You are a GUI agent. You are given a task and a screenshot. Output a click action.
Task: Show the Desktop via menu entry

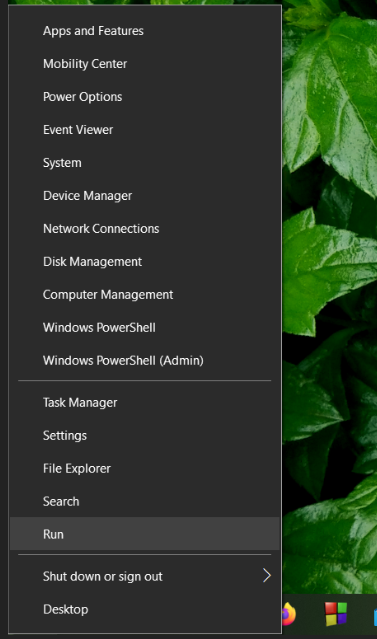pyautogui.click(x=145, y=610)
